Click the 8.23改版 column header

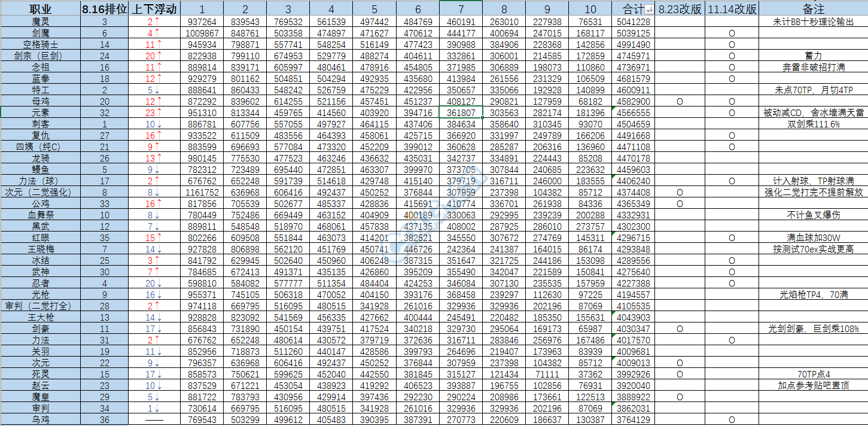(680, 10)
